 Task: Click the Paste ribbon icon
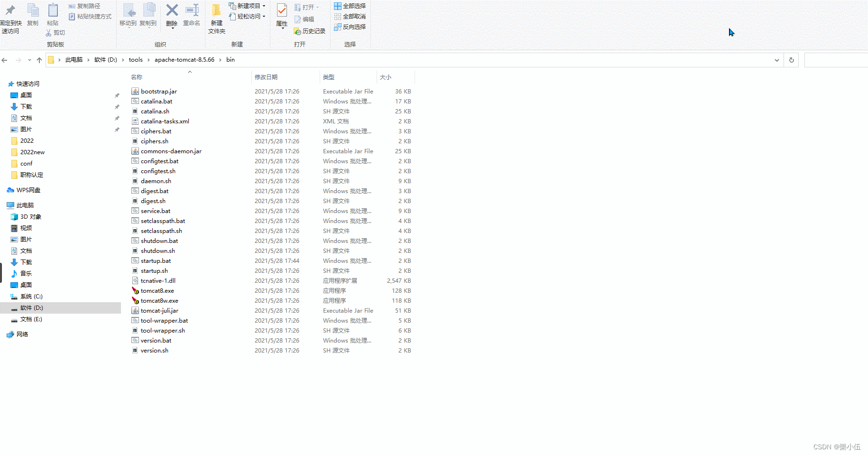pyautogui.click(x=53, y=10)
